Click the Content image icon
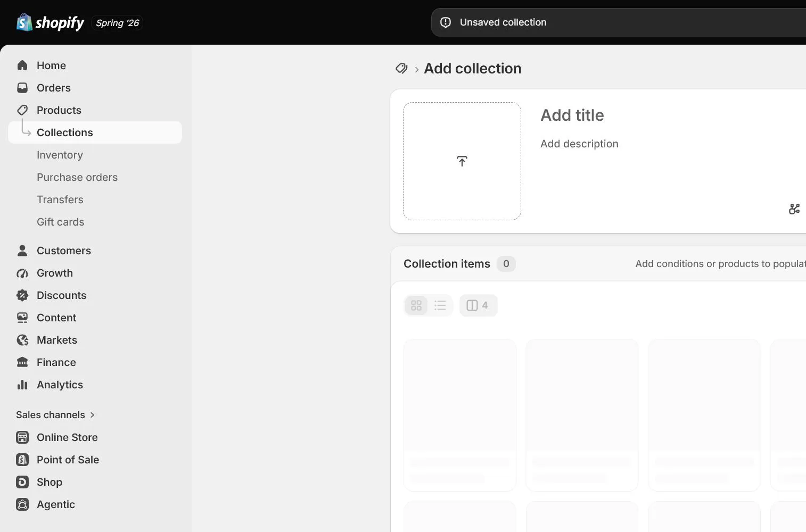 point(22,318)
